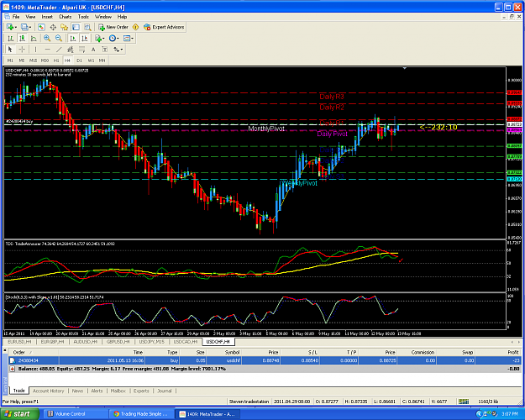The width and height of the screenshot is (525, 420).
Task: Select the Fibonacci Retracement tool
Action: [81, 50]
